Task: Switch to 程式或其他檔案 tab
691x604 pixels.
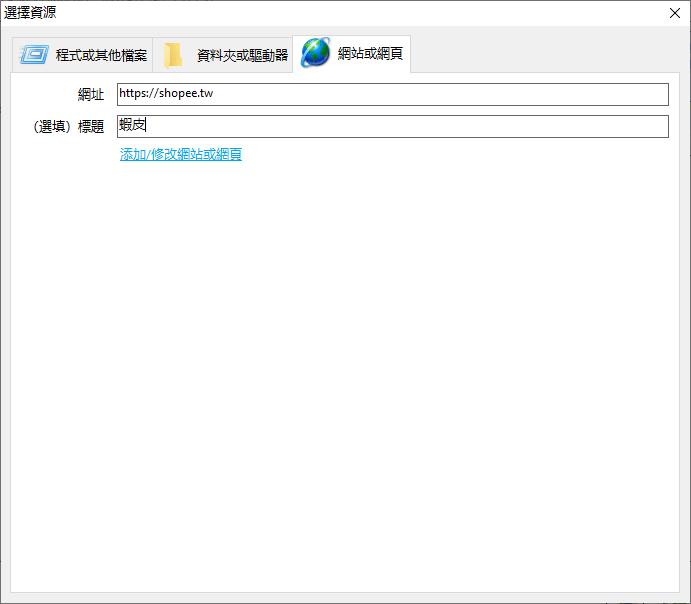Action: [82, 55]
